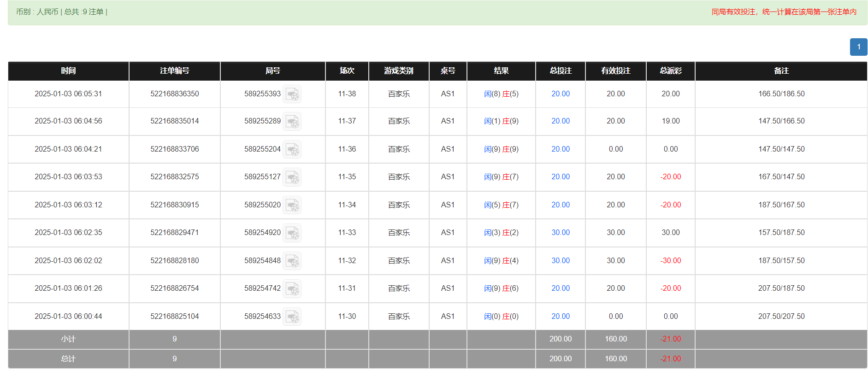The image size is (868, 382).
Task: Click the 时间 column header
Action: pyautogui.click(x=68, y=71)
